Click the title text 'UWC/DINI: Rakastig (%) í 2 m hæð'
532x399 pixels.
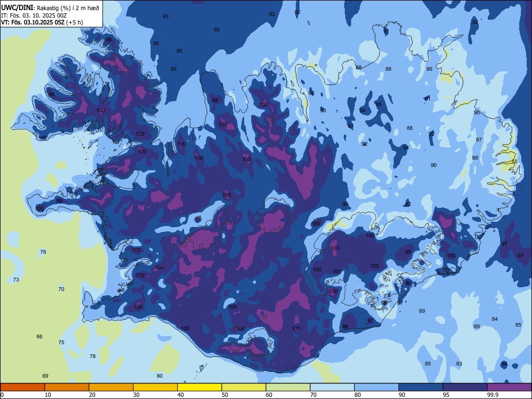click(50, 7)
